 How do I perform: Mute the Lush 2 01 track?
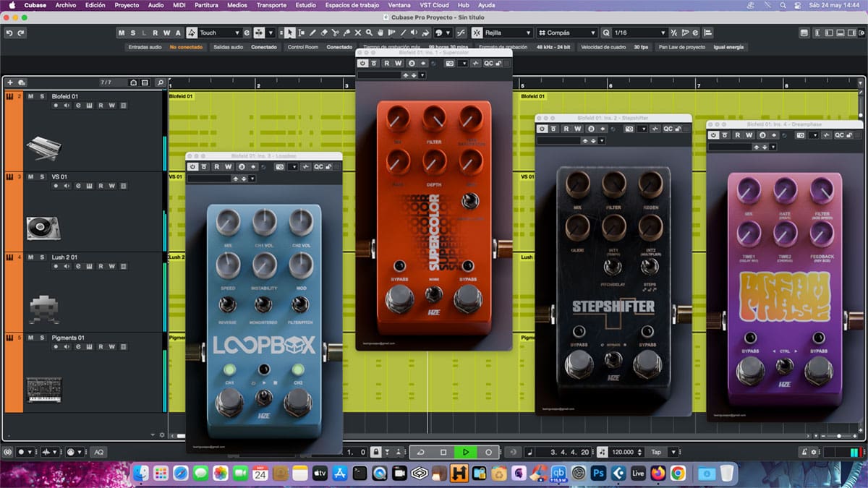pos(31,257)
